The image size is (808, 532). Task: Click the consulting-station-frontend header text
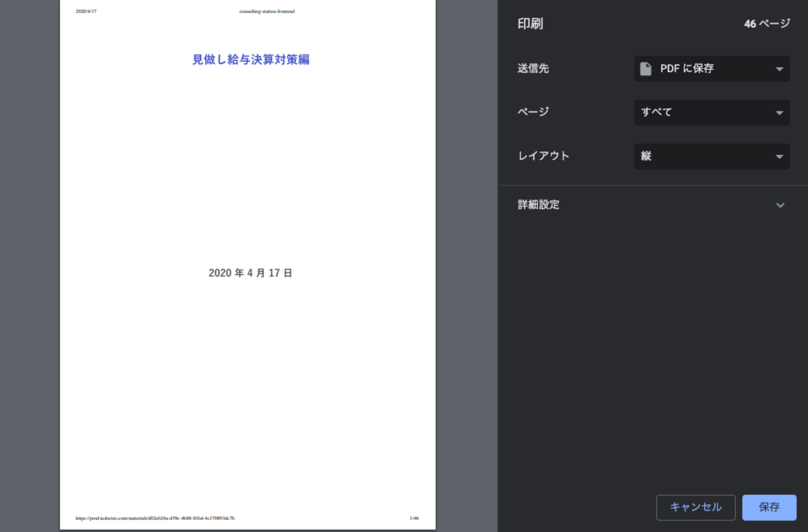(267, 11)
